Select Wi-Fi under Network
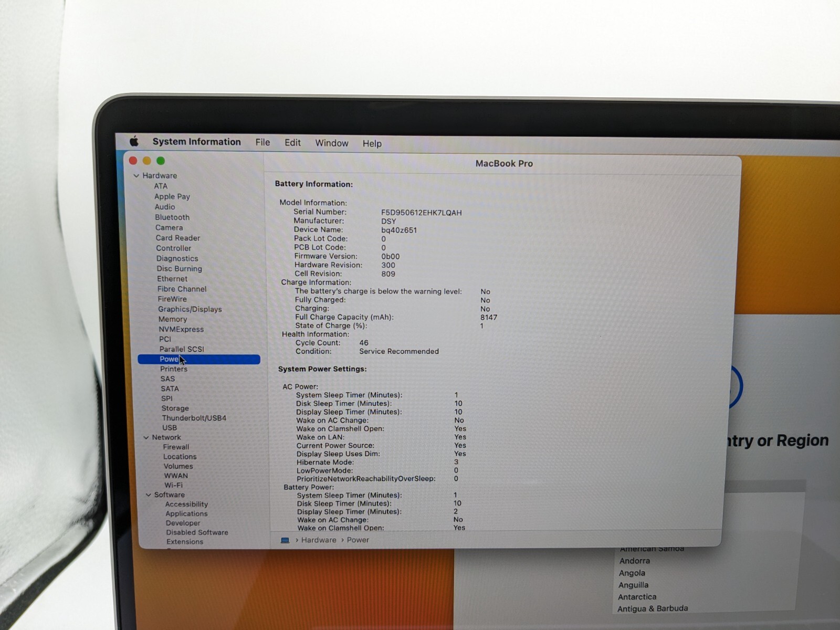Image resolution: width=840 pixels, height=630 pixels. pos(174,485)
